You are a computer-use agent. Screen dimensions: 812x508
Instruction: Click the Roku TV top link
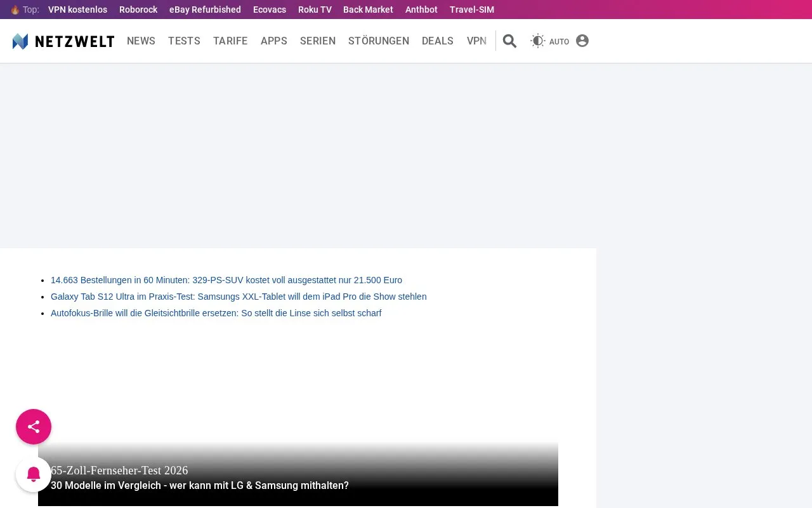pos(315,10)
